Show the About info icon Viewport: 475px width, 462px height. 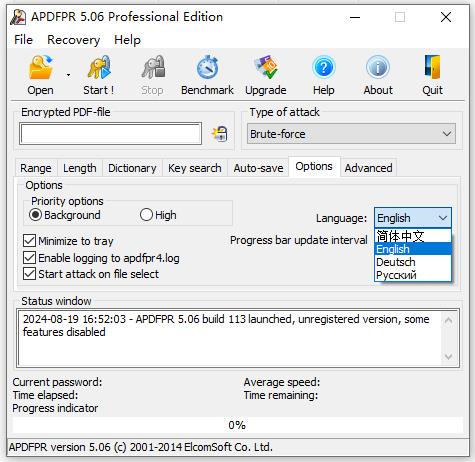(378, 67)
